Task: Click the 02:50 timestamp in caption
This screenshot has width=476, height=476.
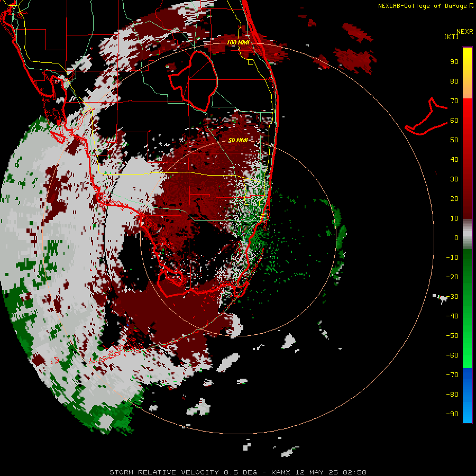Action: 354,472
